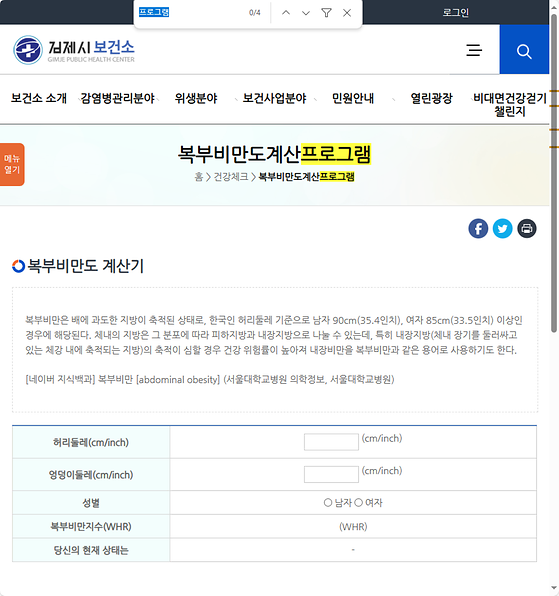This screenshot has height=596, width=559.
Task: Click the 엉덩이둘레(cm/inch) label
Action: point(91,474)
